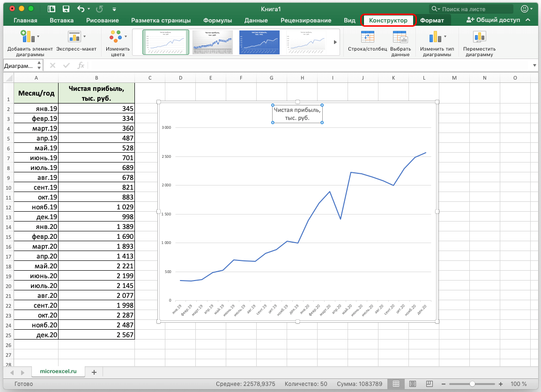Open the Quick Layout (Экспресс-макет) dropdown arrow
The height and width of the screenshot is (392, 541).
[84, 37]
